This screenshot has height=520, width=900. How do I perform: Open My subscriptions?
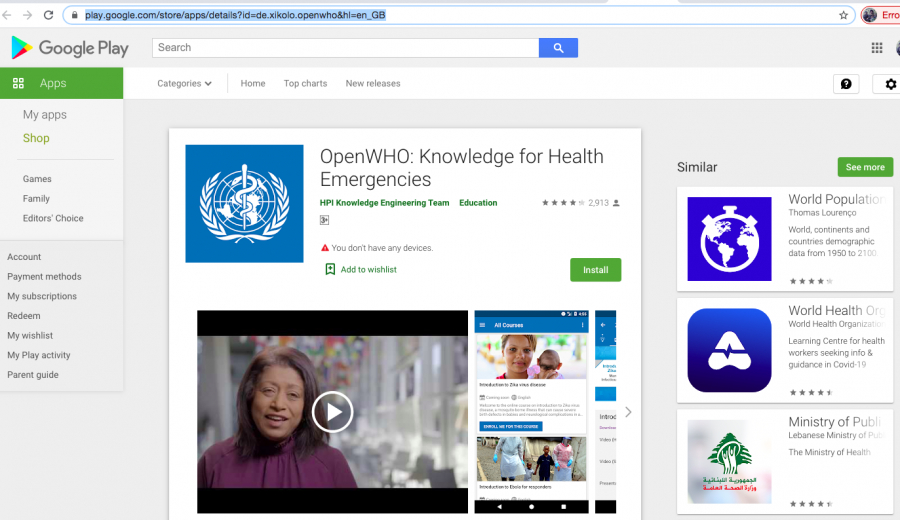[42, 296]
